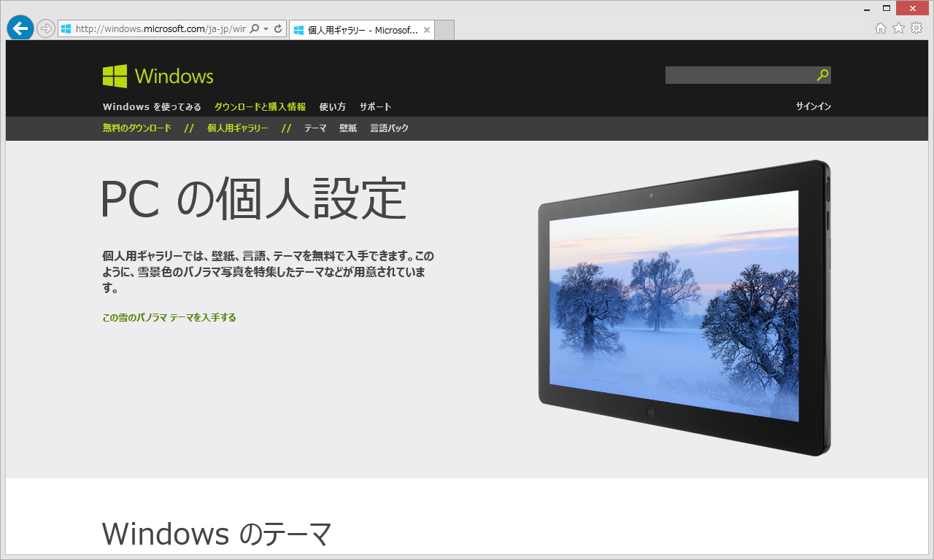The width and height of the screenshot is (934, 560).
Task: Click the back navigation arrow
Action: coord(20,28)
